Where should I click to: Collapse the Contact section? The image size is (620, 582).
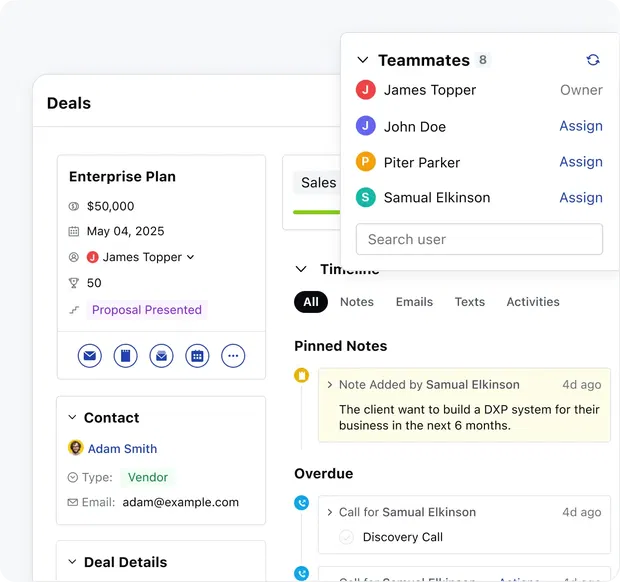click(x=72, y=418)
